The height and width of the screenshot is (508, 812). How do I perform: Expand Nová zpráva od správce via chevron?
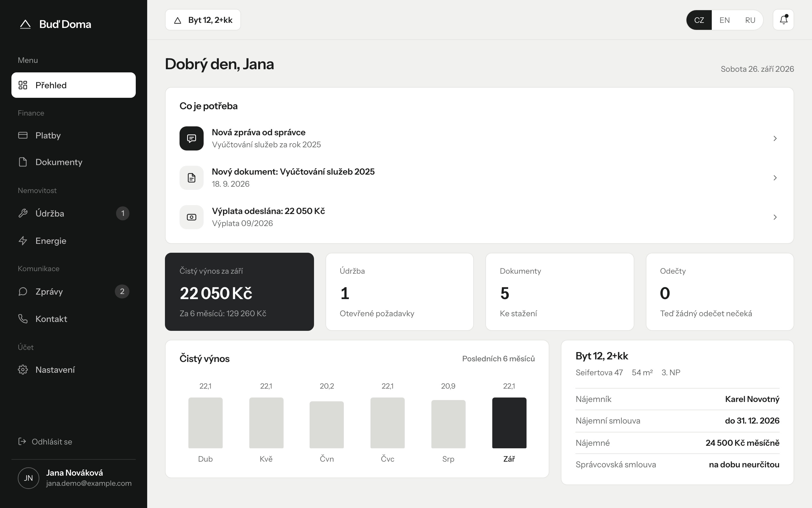[x=775, y=138]
